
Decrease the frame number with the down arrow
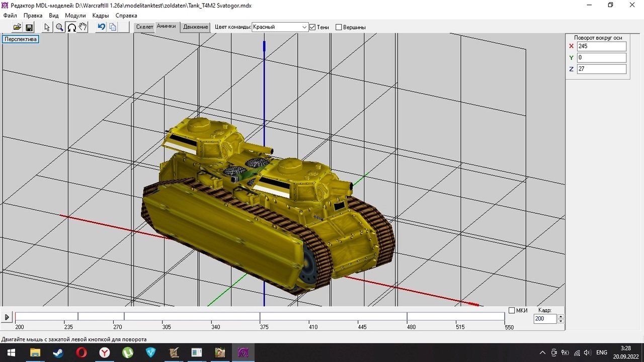point(561,321)
